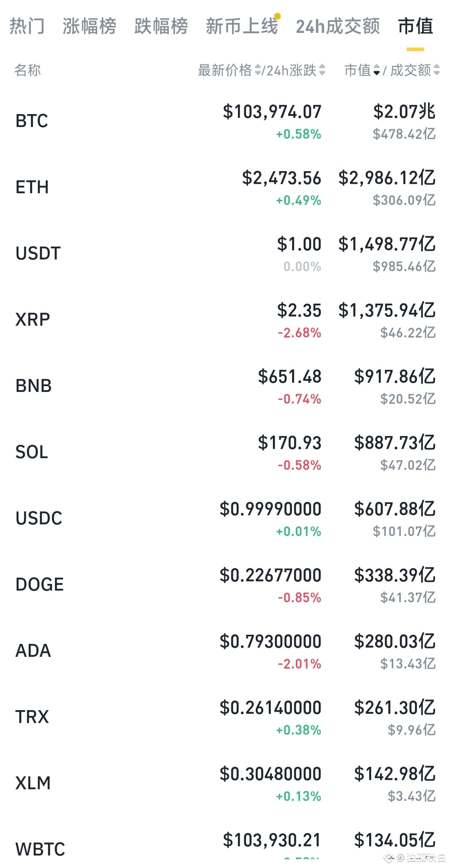Sort by market cap arrows

coord(376,70)
